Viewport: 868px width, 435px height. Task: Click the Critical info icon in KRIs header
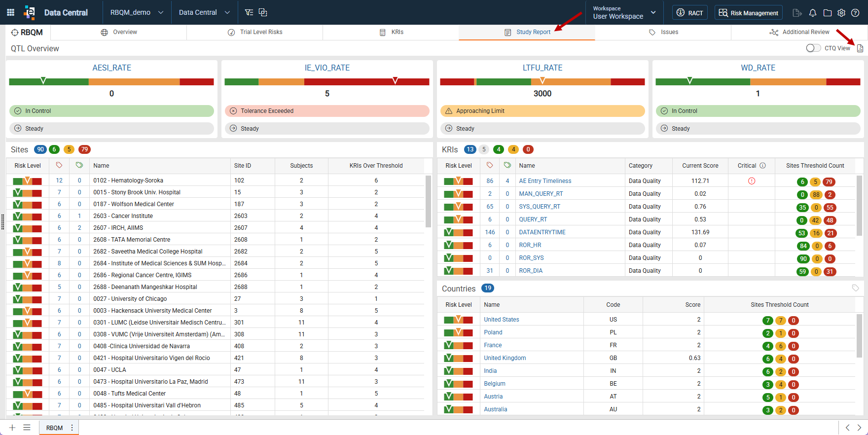tap(763, 166)
